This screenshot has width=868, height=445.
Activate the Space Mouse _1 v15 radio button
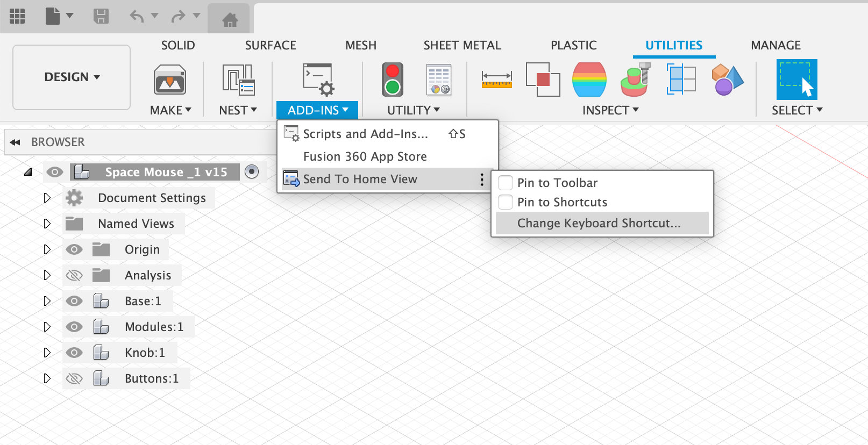tap(252, 171)
